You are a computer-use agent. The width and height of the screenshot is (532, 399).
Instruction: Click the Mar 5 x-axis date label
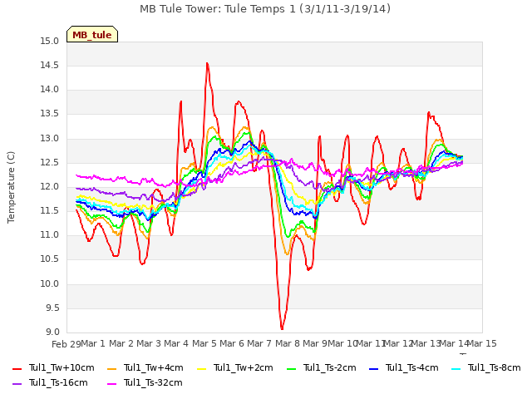[x=204, y=343]
